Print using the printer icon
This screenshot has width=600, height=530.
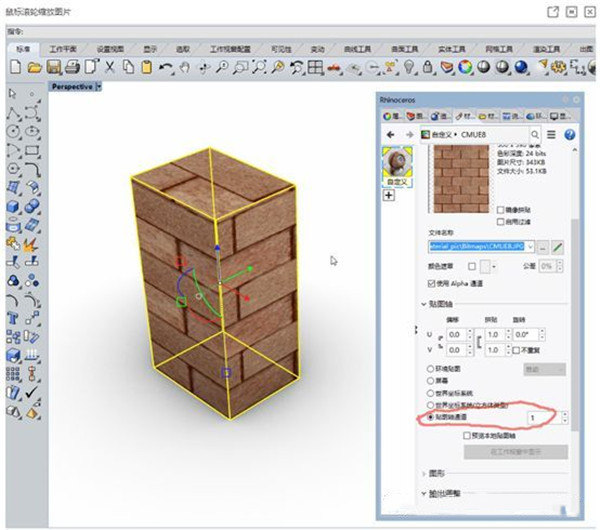tap(72, 67)
